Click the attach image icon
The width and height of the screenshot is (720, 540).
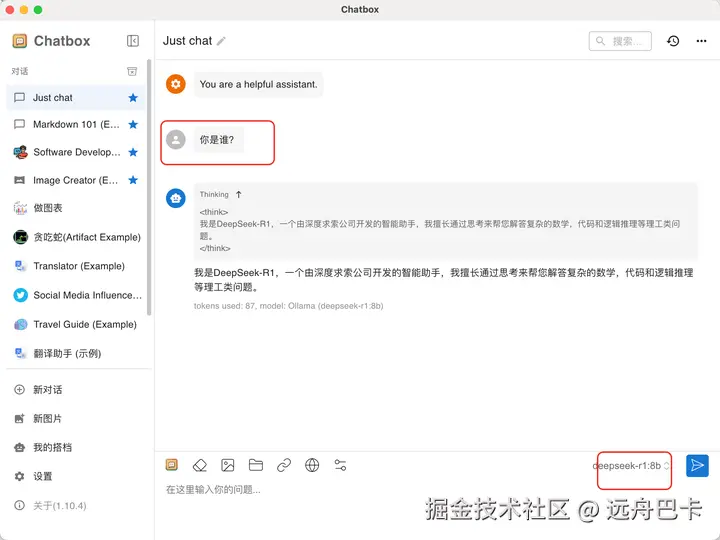(x=228, y=465)
